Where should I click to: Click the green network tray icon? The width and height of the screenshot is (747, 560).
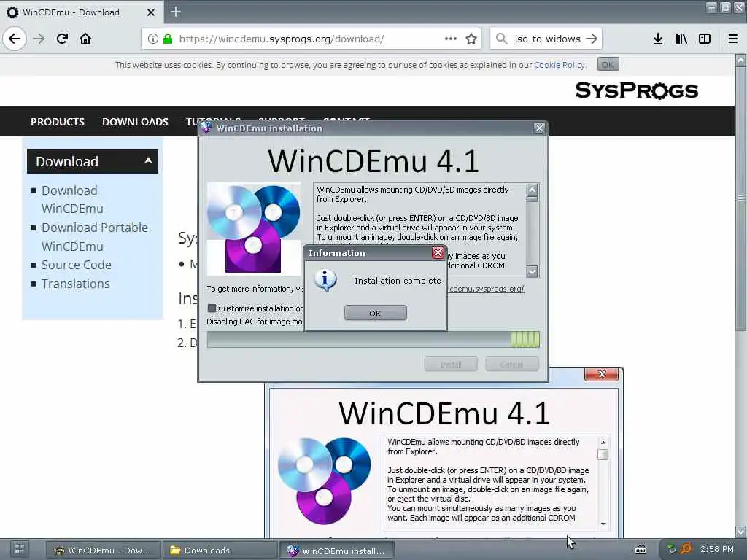pyautogui.click(x=672, y=550)
